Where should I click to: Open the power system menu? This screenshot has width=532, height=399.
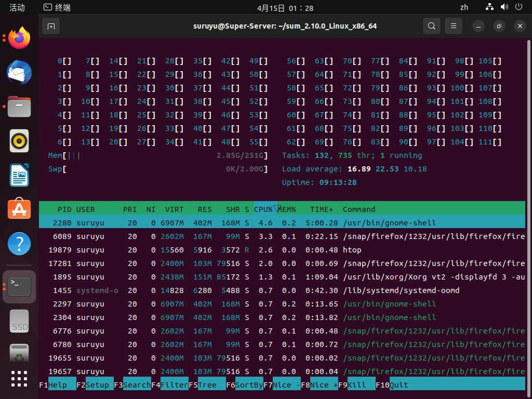[518, 7]
